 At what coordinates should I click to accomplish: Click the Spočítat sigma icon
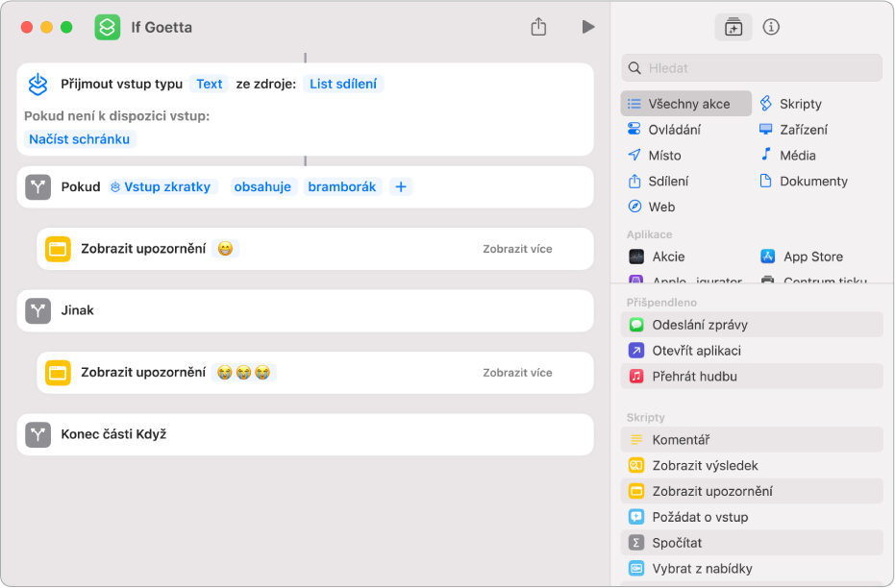pos(635,543)
